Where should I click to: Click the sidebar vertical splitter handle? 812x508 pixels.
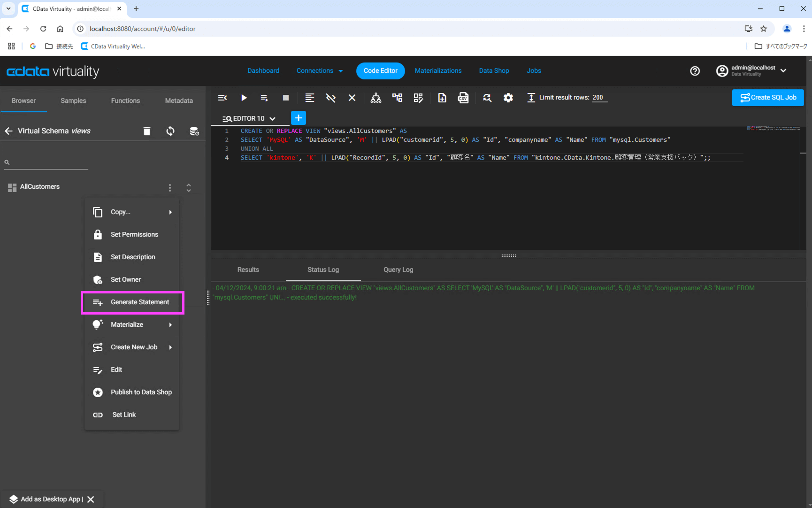coord(208,297)
